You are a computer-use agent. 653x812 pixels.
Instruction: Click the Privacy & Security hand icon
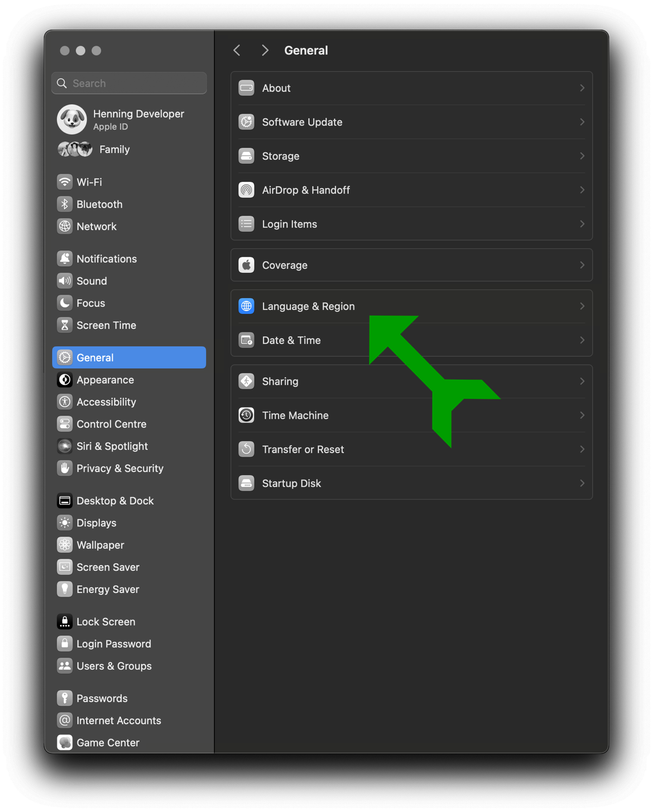tap(64, 469)
